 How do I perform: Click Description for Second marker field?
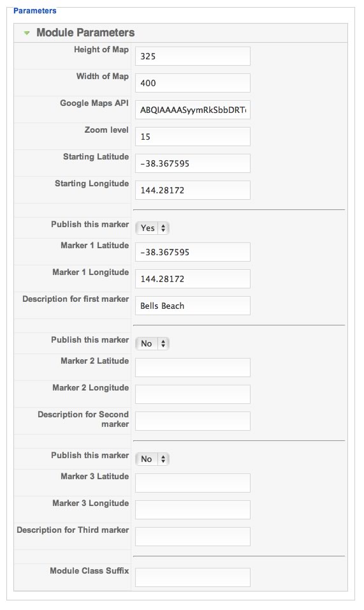[x=193, y=422]
